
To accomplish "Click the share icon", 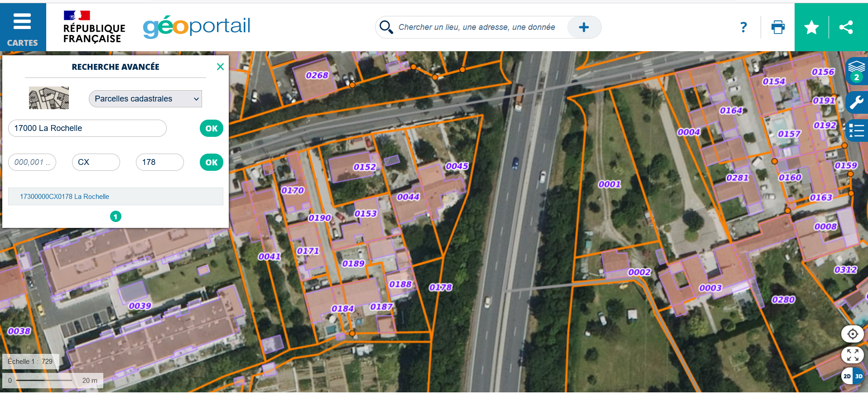I will [846, 27].
